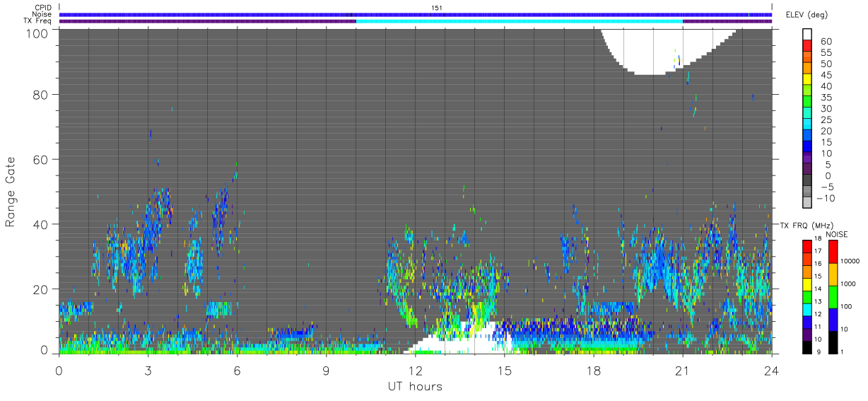868x401 pixels.
Task: Click the "60" tick on Range Gate axis
Action: click(40, 159)
